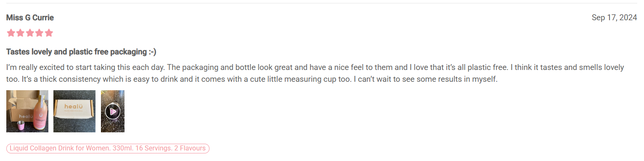Click the 'Tastes lovely and plastic free packaging' title
The height and width of the screenshot is (161, 644).
point(81,52)
